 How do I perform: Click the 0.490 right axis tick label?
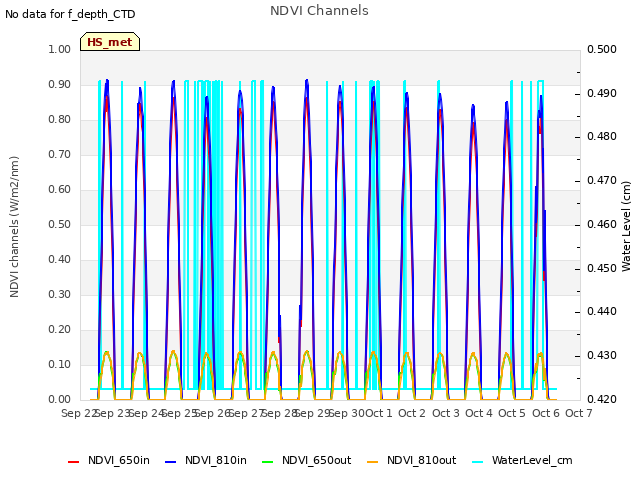coord(602,93)
